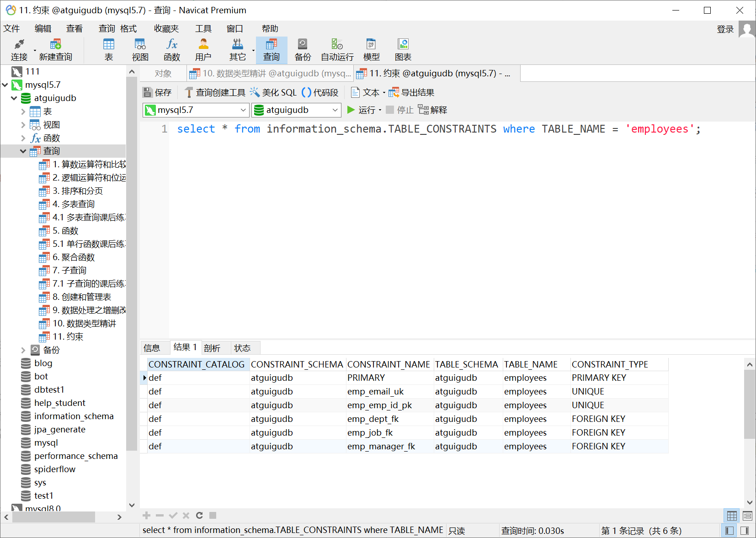
Task: Select the information_schema database
Action: tap(74, 416)
